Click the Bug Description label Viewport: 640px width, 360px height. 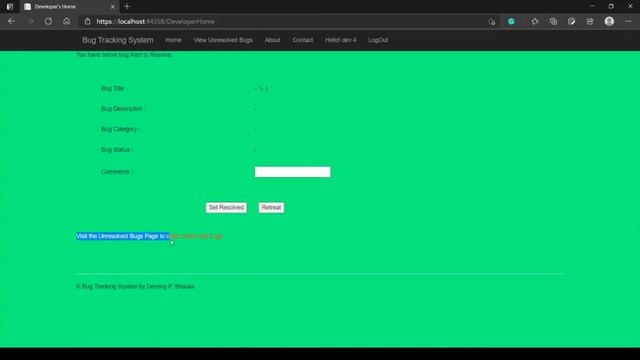click(x=122, y=109)
